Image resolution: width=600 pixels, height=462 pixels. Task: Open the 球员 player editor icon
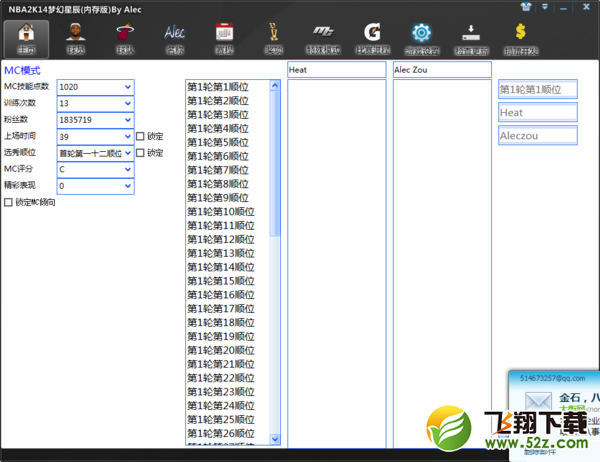76,39
